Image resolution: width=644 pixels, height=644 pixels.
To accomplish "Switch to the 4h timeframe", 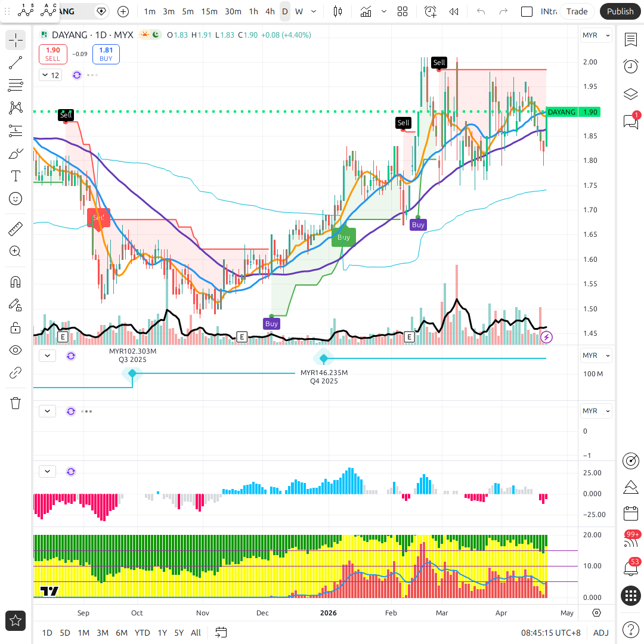I will 270,11.
